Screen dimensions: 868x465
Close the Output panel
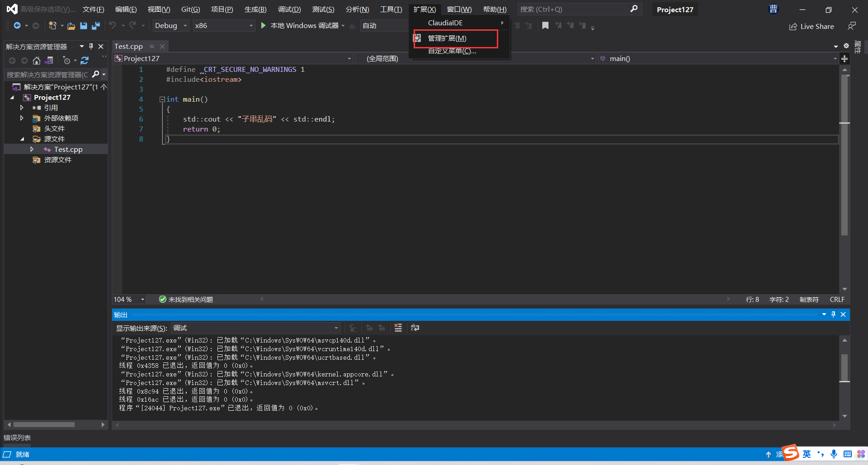tap(843, 315)
